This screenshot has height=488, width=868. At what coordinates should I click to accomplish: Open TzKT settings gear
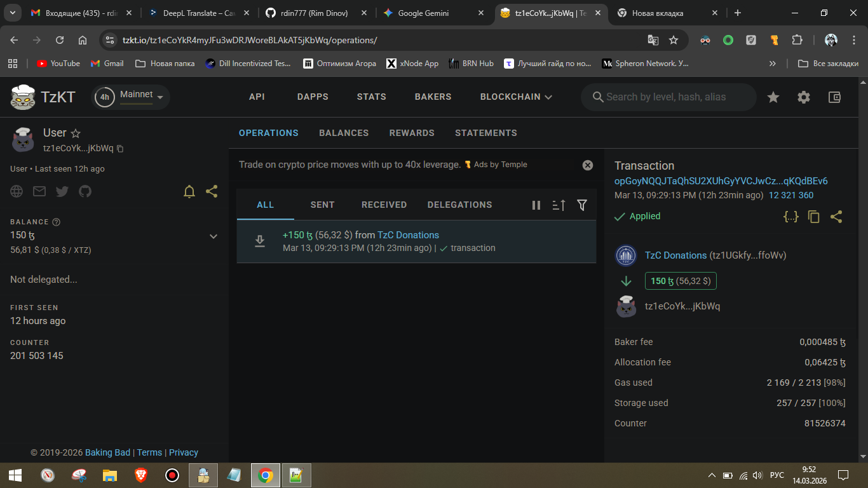pos(804,97)
